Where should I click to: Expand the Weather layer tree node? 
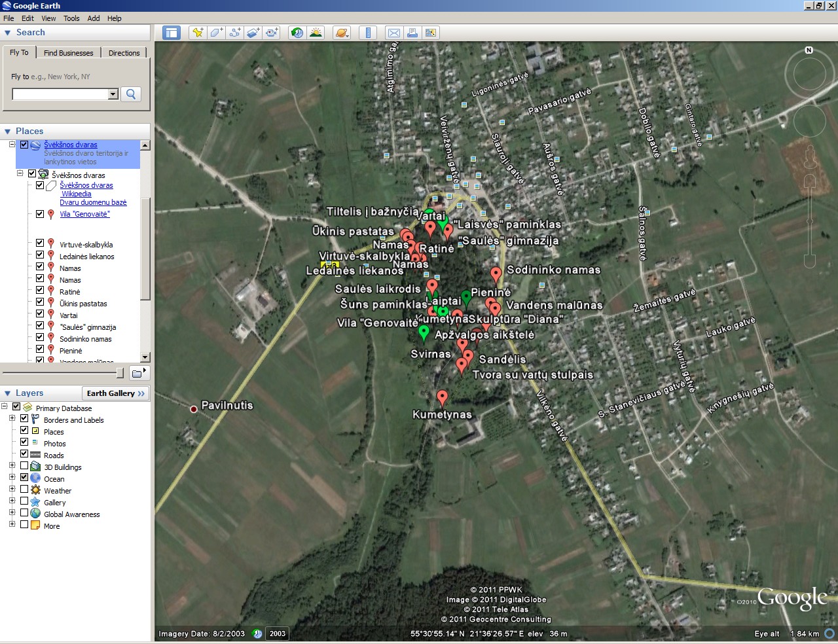(x=12, y=490)
